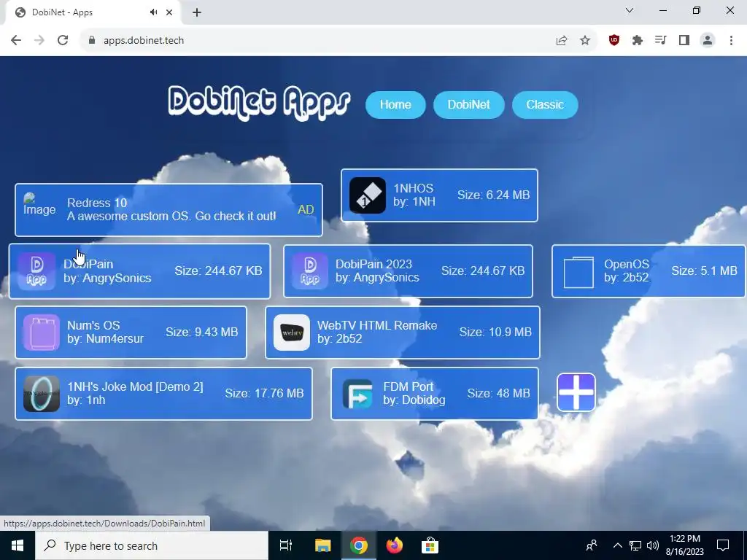Viewport: 747px width, 560px height.
Task: Click '1NH's Joke Mod [Demo 2]' title
Action: pos(135,386)
